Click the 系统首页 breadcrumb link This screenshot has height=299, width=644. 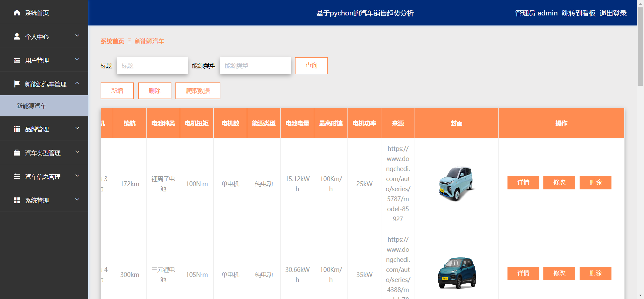coord(112,41)
